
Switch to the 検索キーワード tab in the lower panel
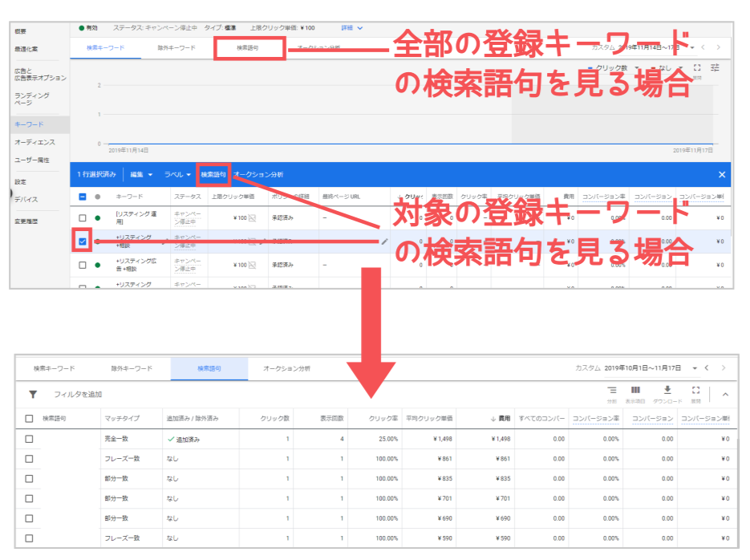(x=54, y=368)
